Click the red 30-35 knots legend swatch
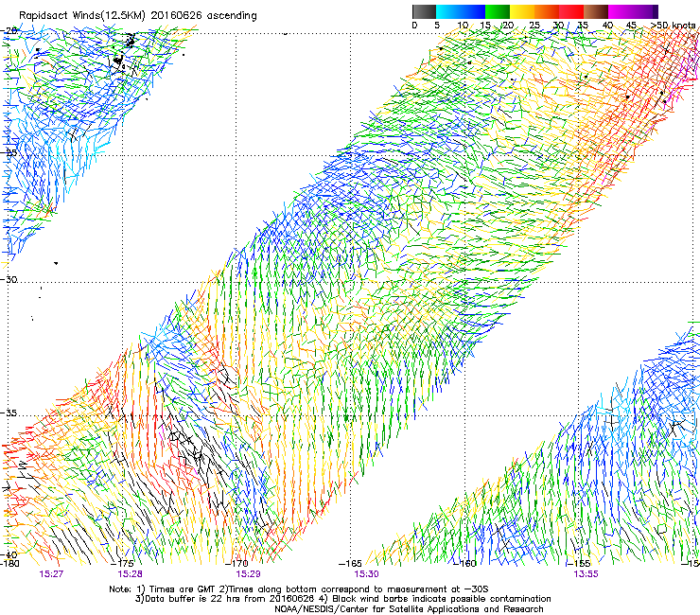The image size is (700, 615). (x=571, y=11)
